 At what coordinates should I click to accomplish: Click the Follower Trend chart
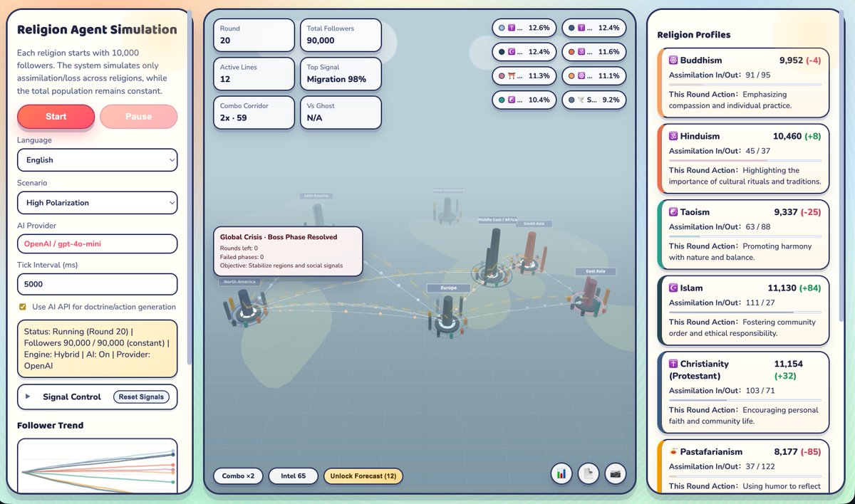point(97,466)
